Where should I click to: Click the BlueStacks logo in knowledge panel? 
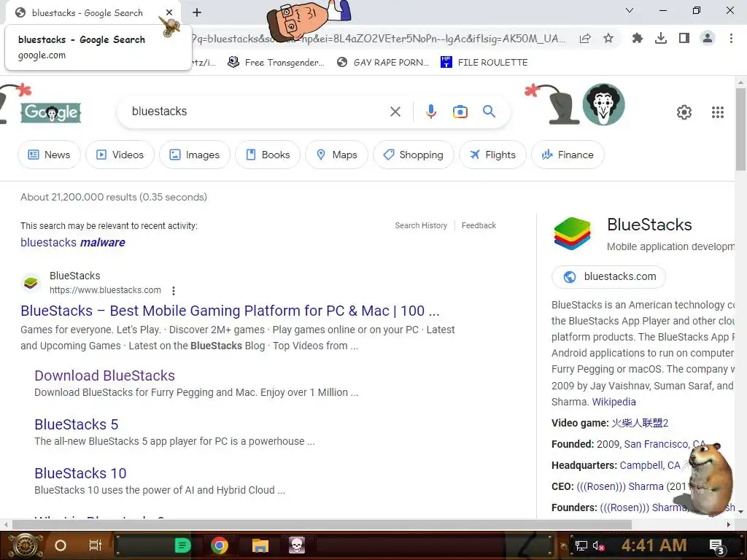tap(572, 234)
